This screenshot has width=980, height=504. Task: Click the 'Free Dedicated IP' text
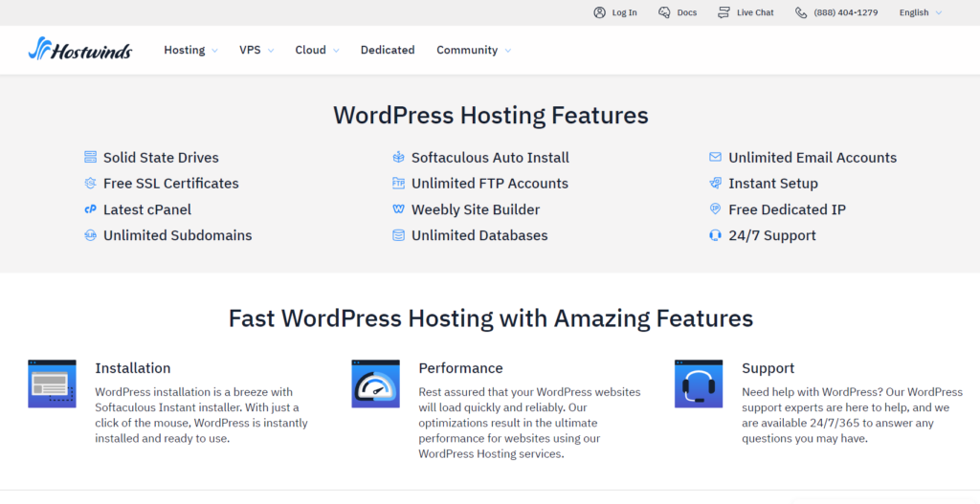point(787,209)
